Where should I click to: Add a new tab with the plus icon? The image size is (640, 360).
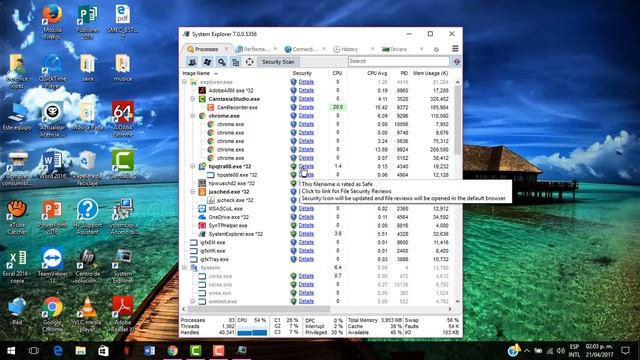(436, 49)
